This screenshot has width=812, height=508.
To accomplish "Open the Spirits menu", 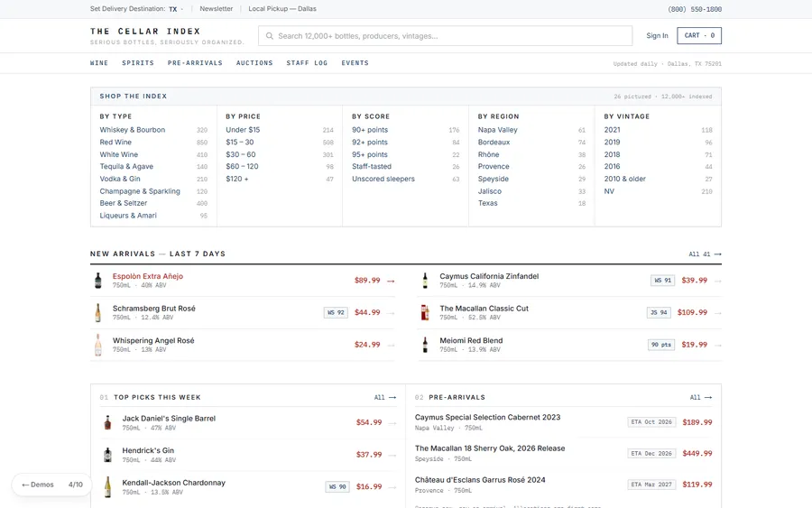I will [138, 63].
